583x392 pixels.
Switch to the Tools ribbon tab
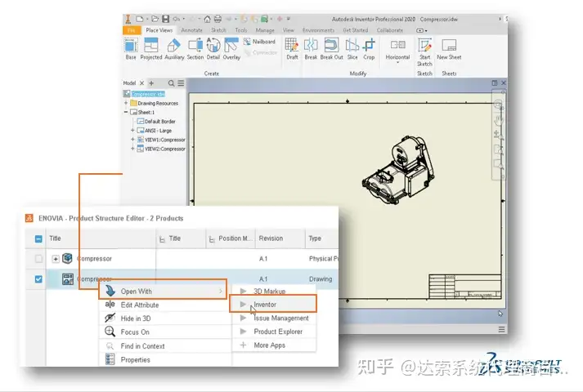click(x=241, y=30)
